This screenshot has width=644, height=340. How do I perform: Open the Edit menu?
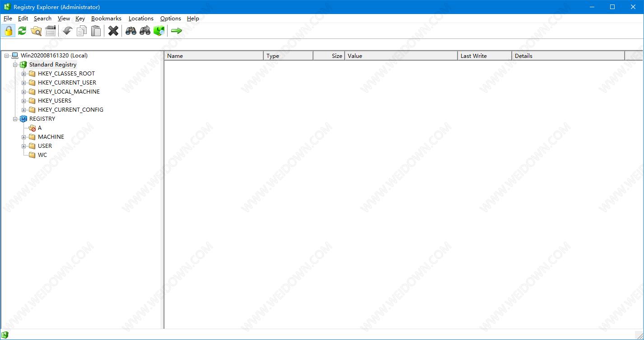pyautogui.click(x=23, y=19)
